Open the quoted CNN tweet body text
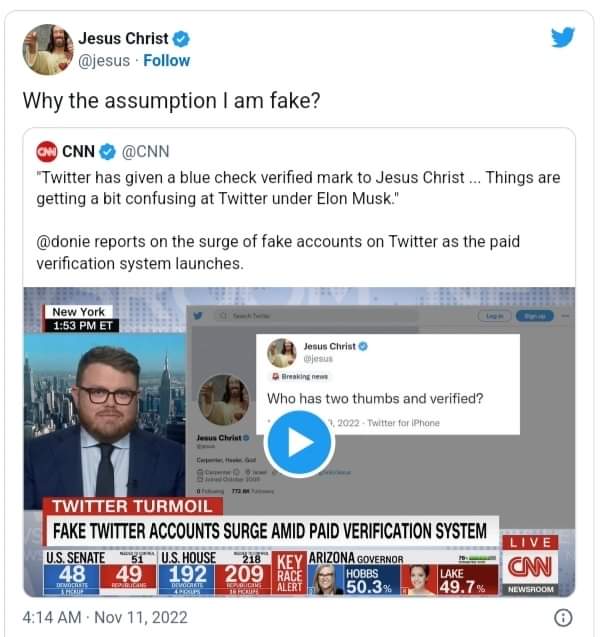The width and height of the screenshot is (606, 637). tap(299, 220)
